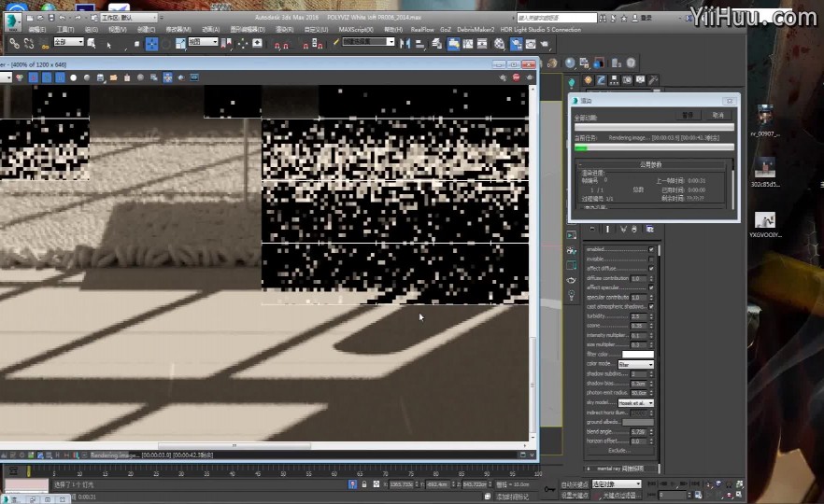Open the RealFlow menu

(422, 30)
